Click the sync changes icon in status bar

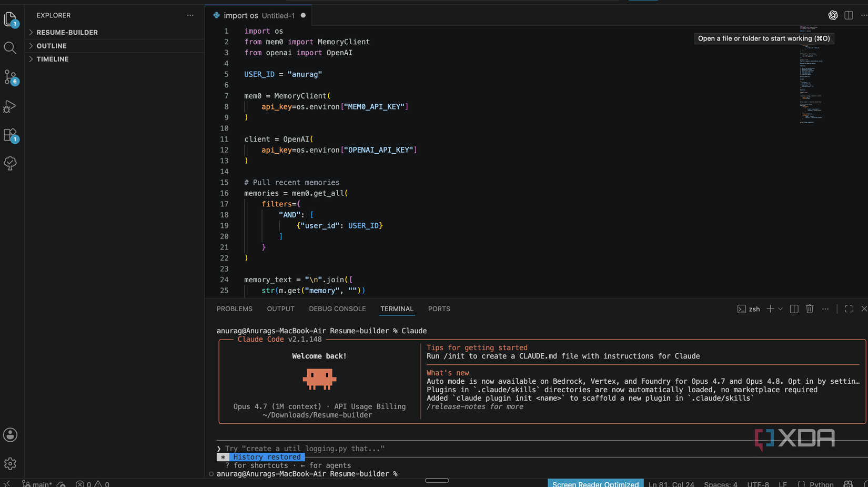pyautogui.click(x=61, y=484)
